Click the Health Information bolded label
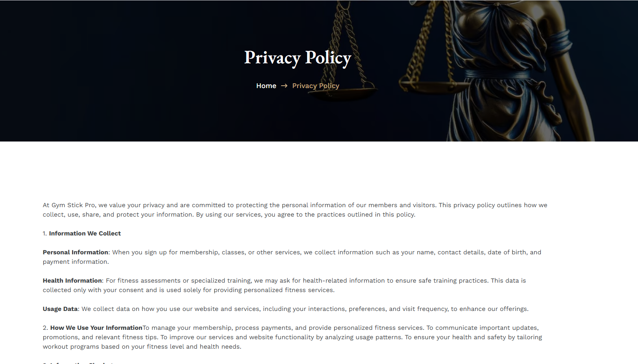Viewport: 638px width, 364px height. point(72,280)
